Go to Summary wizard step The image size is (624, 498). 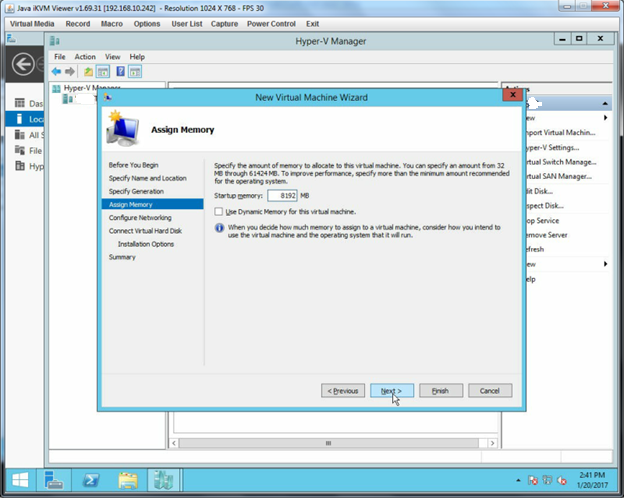(122, 257)
